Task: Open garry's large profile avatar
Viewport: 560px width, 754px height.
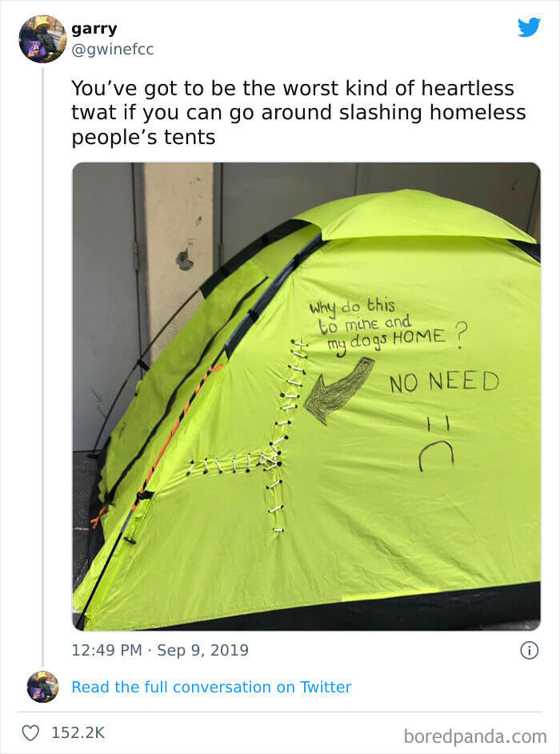Action: point(42,39)
